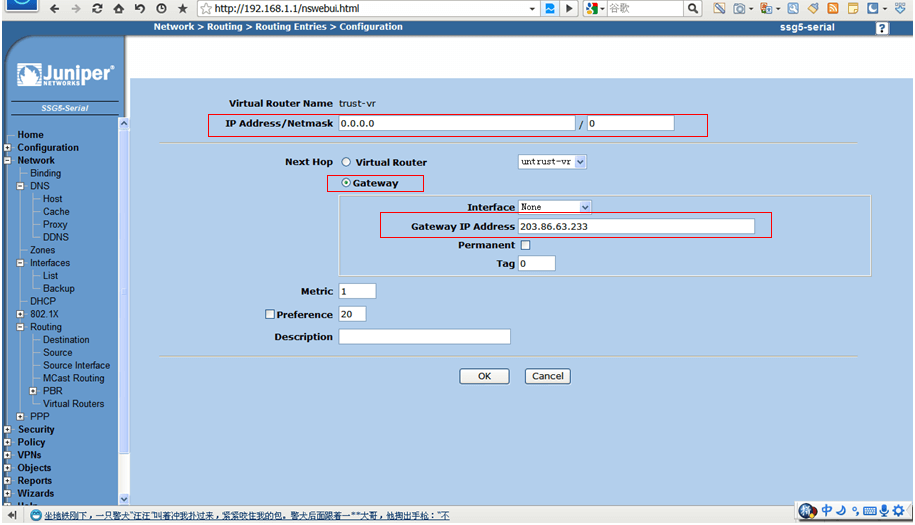The image size is (915, 525).
Task: Click the Juniper Networks logo
Action: click(x=65, y=76)
